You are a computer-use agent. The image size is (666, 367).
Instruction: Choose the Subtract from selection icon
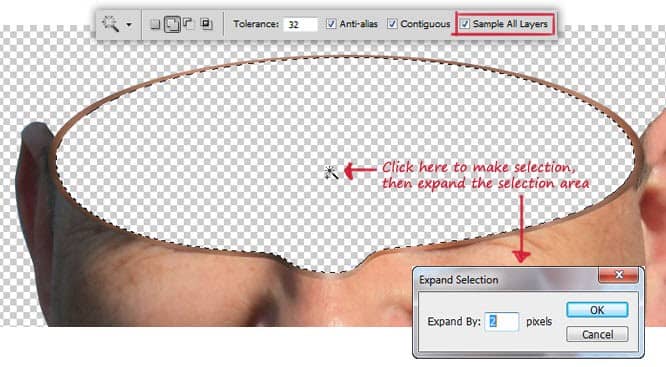[x=188, y=24]
